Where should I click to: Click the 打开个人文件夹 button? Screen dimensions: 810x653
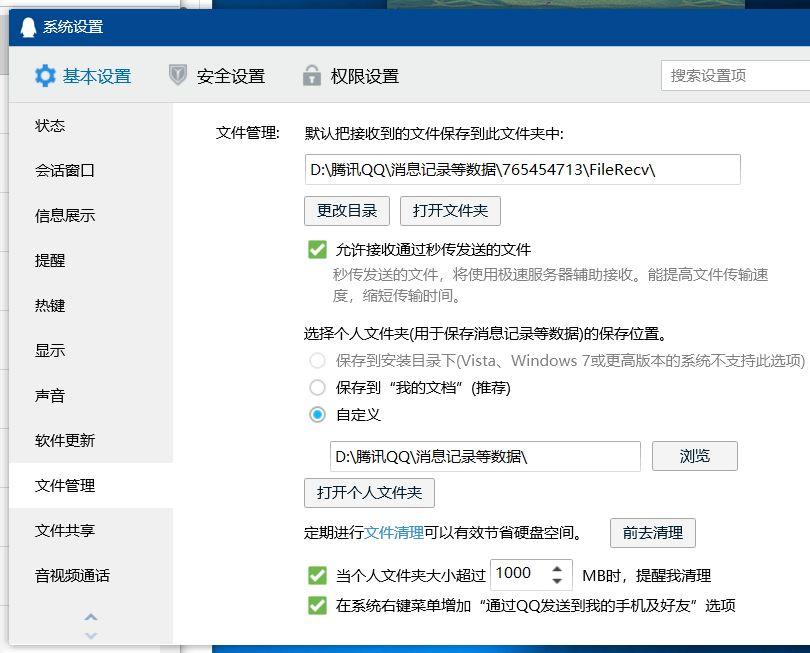coord(369,493)
